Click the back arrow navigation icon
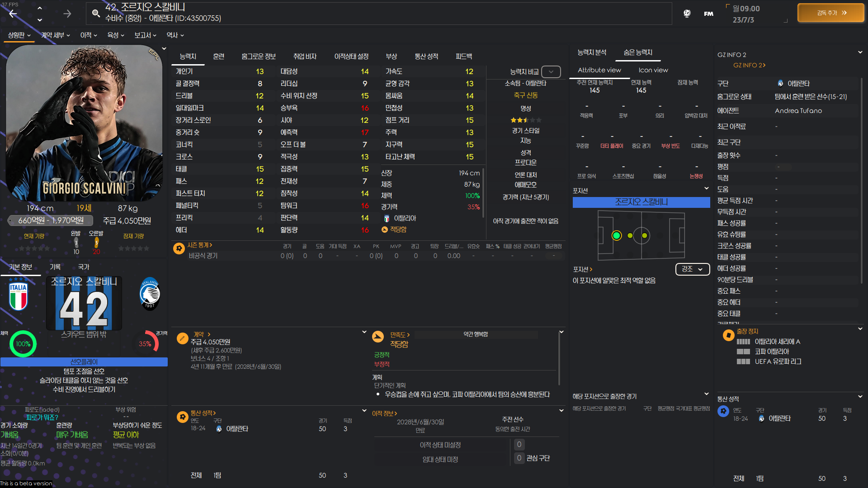This screenshot has width=868, height=488. click(13, 14)
